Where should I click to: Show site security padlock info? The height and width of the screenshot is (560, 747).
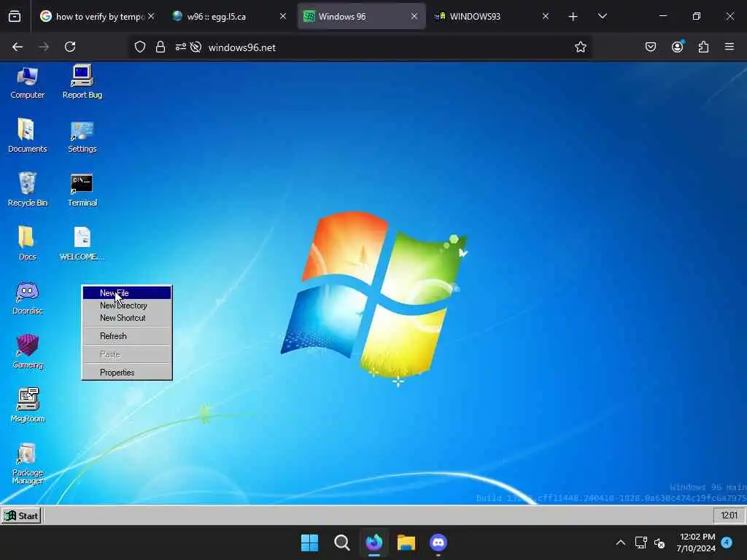coord(160,47)
